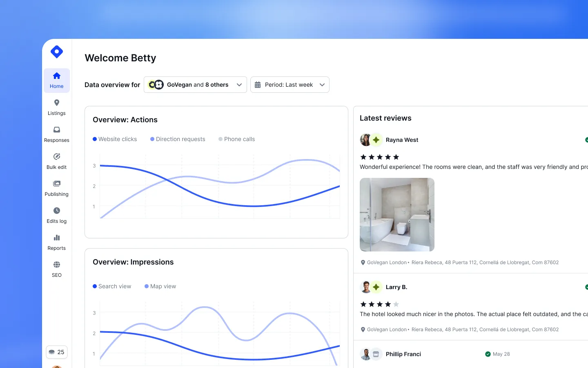
Task: Expand the Period: Last week selector
Action: point(290,85)
